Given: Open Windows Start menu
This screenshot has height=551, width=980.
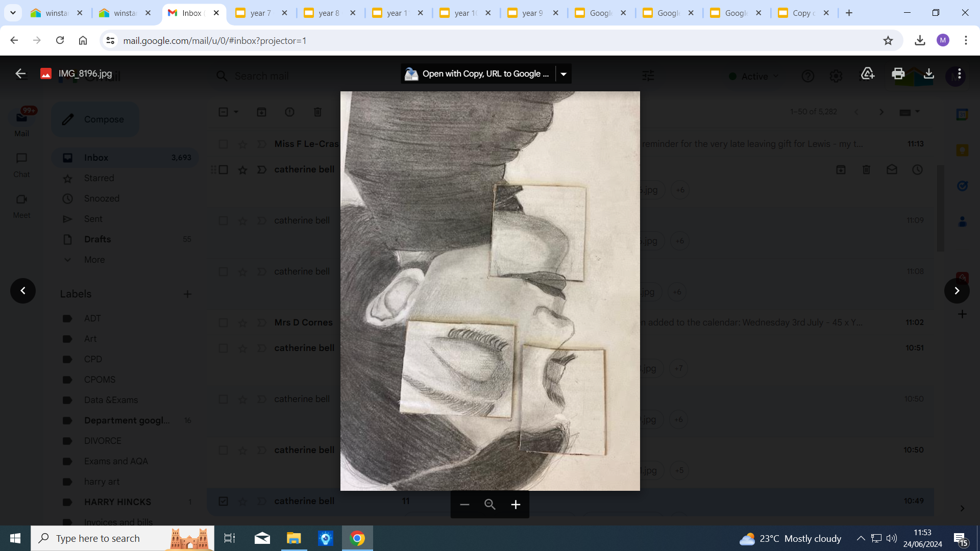Looking at the screenshot, I should pos(15,538).
